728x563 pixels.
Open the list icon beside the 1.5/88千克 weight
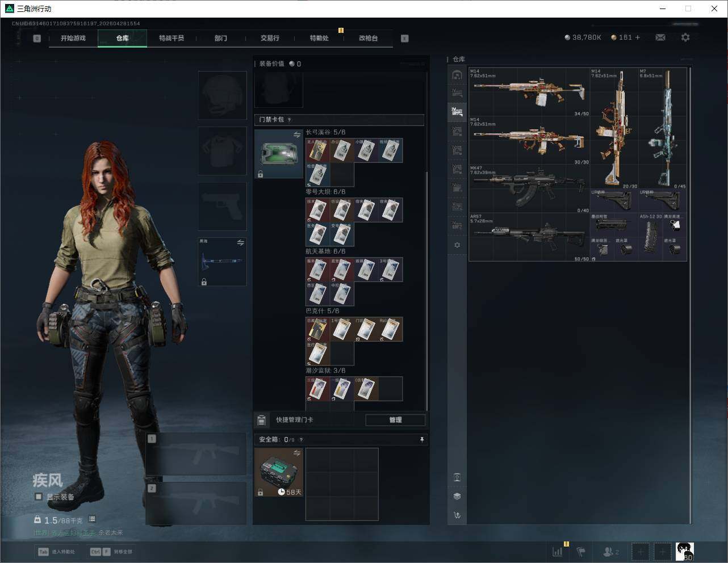(x=92, y=519)
